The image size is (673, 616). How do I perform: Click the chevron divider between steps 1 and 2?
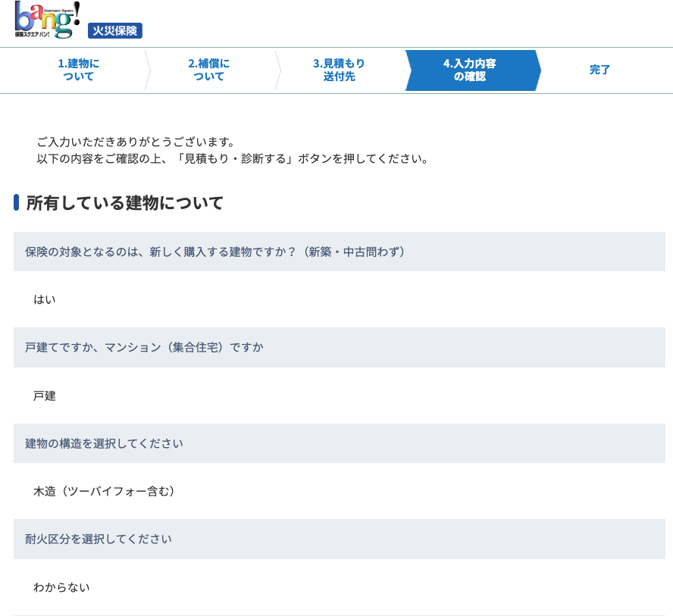[147, 70]
